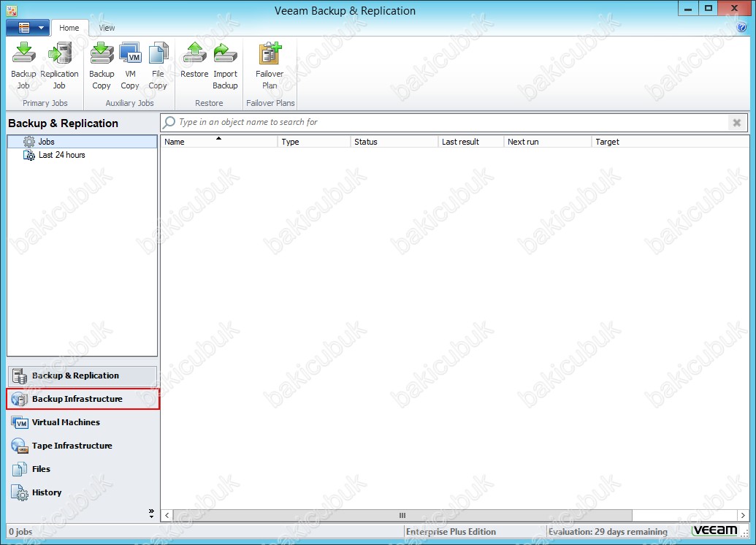Click Import Backup in the ribbon

225,66
